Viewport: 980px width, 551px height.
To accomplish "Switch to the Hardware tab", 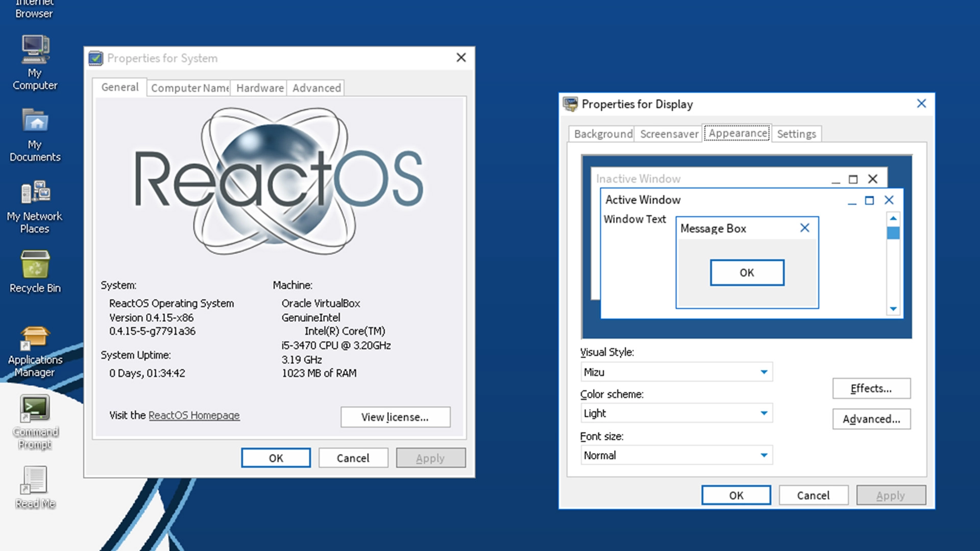I will pos(259,88).
